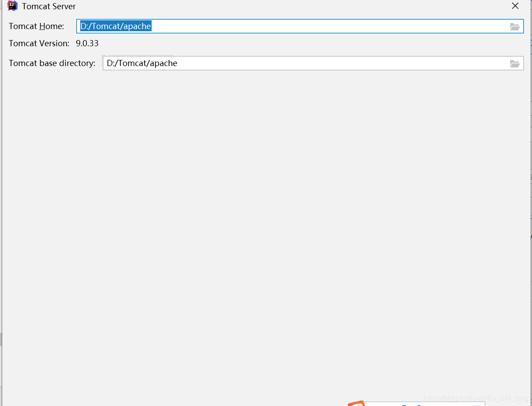Close the Tomcat Server dialog
This screenshot has height=406, width=532.
click(515, 6)
